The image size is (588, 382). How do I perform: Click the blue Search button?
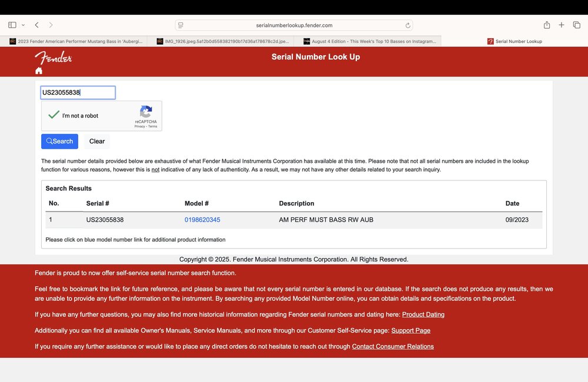(59, 141)
